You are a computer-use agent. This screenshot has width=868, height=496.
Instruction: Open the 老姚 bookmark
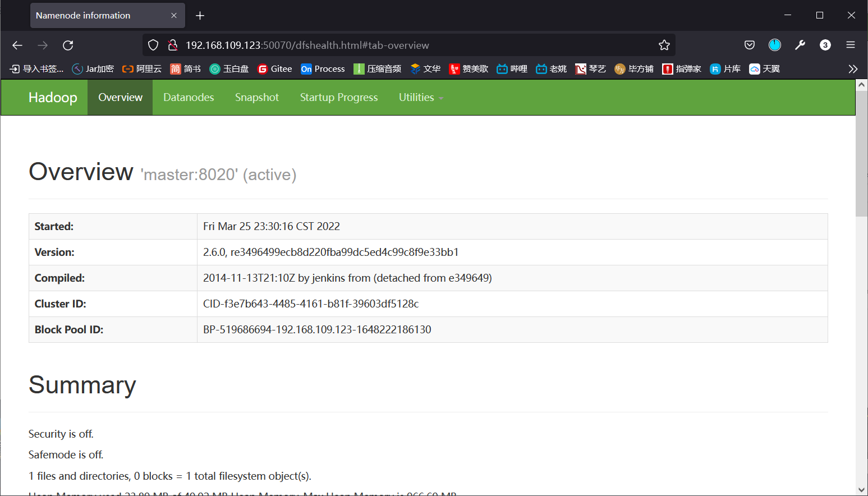[x=552, y=69]
